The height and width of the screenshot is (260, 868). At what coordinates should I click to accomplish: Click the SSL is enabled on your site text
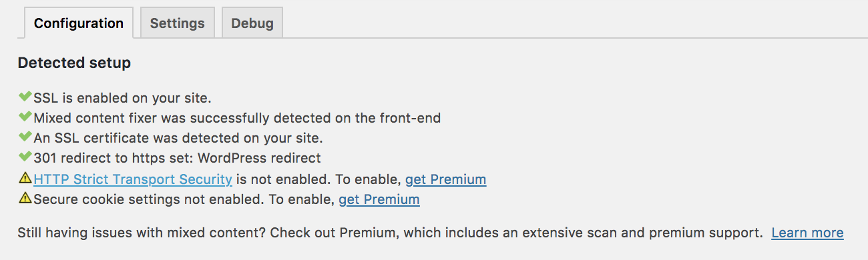click(122, 98)
